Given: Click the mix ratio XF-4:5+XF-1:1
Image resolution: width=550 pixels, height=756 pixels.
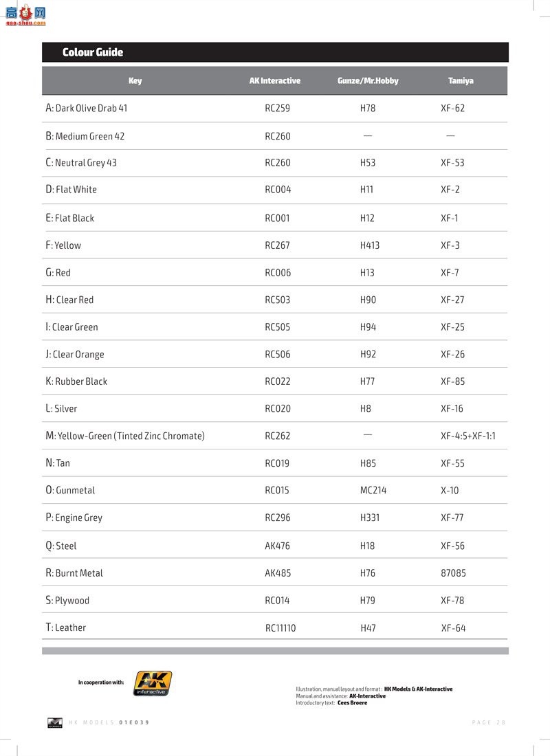Looking at the screenshot, I should (x=468, y=436).
